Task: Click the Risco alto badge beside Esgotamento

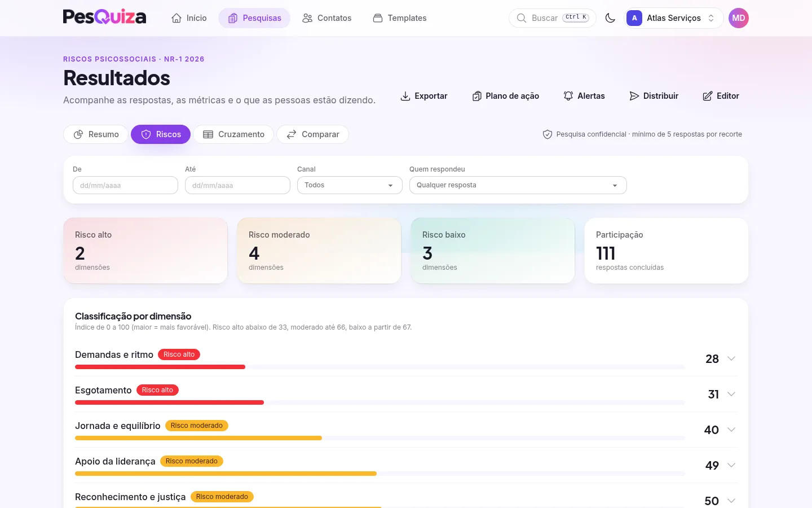Action: [157, 390]
